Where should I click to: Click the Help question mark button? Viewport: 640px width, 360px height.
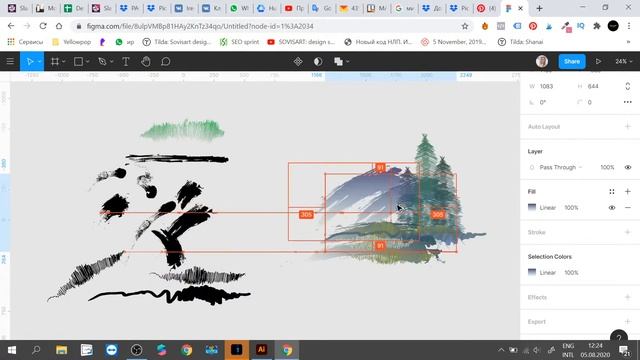[619, 337]
